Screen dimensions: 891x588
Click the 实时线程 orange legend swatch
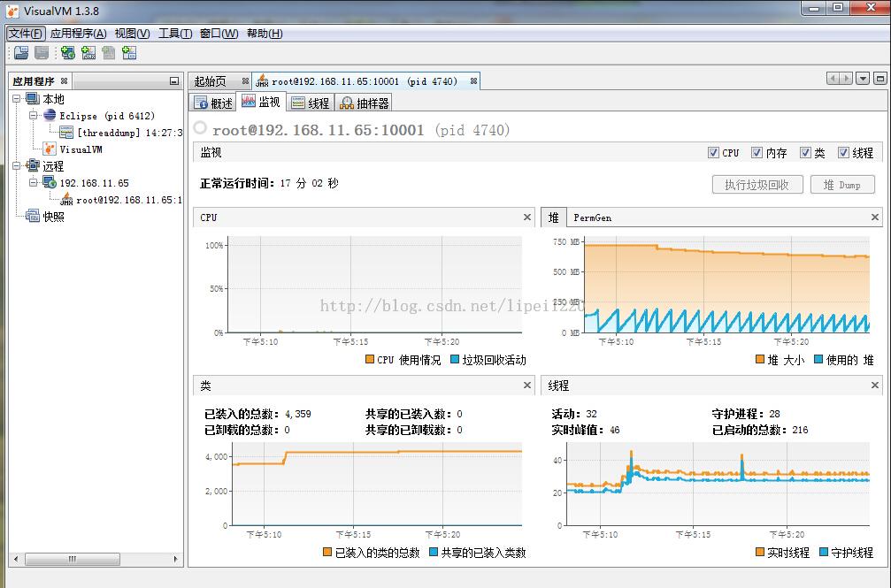[760, 552]
